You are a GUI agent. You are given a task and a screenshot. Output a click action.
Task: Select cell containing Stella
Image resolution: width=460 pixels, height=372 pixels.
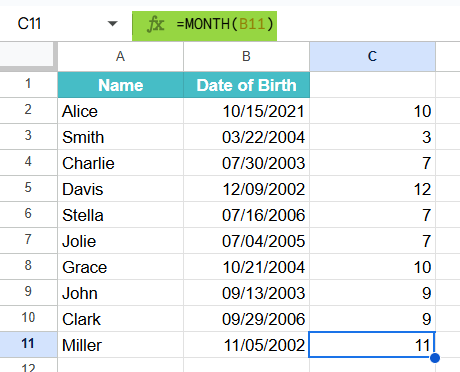pyautogui.click(x=120, y=215)
